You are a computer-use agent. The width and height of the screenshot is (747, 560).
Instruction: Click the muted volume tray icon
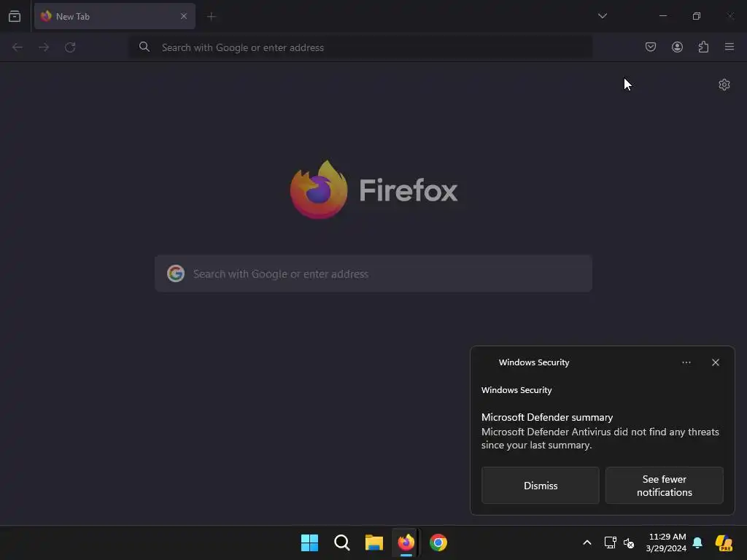[x=629, y=542]
